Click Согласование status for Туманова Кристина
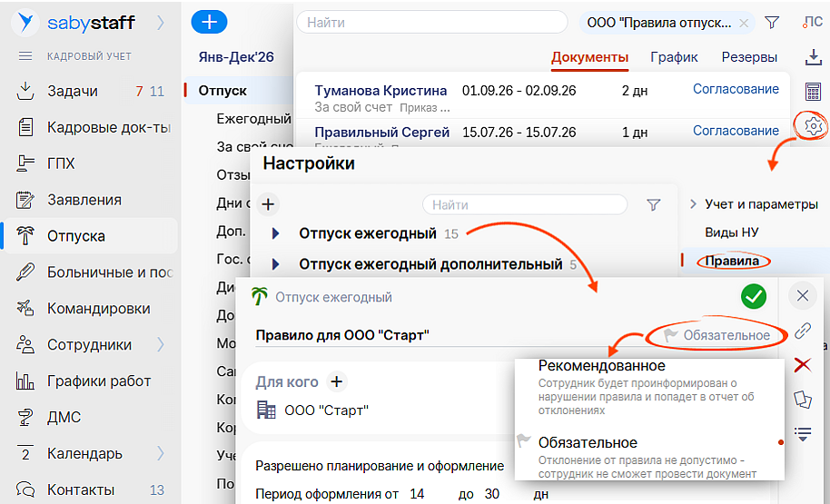 tap(736, 90)
